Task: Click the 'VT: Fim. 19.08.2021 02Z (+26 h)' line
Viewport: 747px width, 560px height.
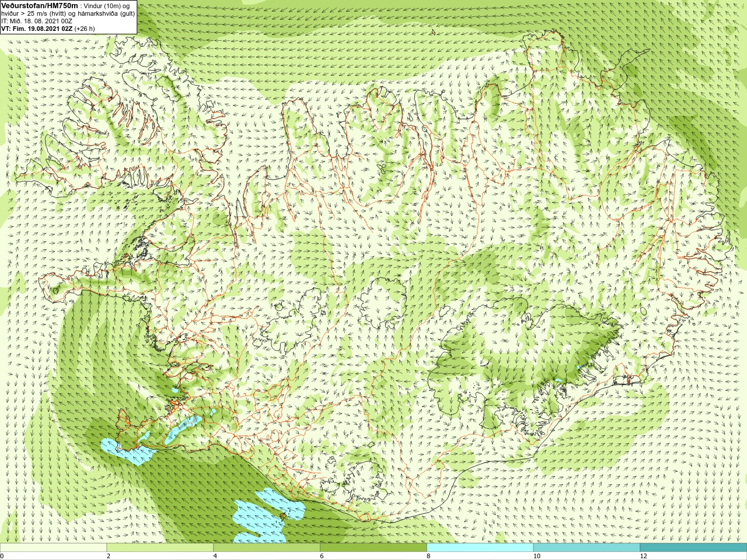Action: point(48,28)
